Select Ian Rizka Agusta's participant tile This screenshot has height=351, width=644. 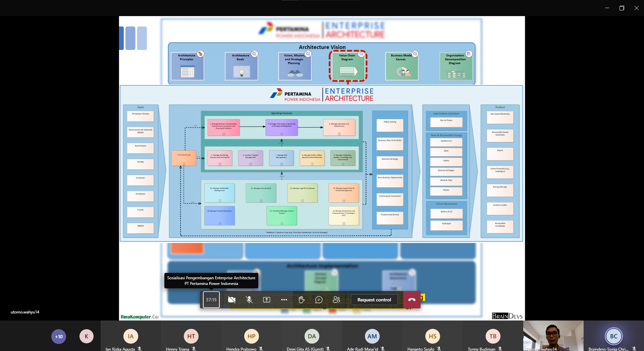pos(130,336)
